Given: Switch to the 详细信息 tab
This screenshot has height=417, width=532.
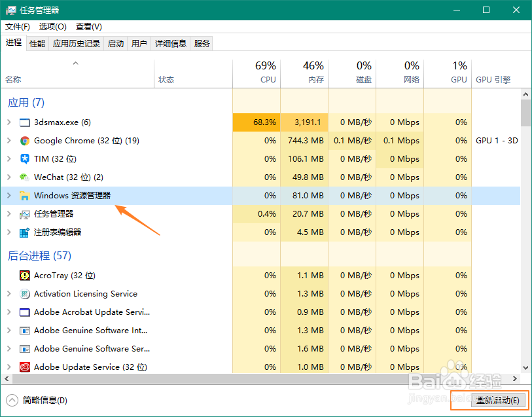Looking at the screenshot, I should 171,43.
